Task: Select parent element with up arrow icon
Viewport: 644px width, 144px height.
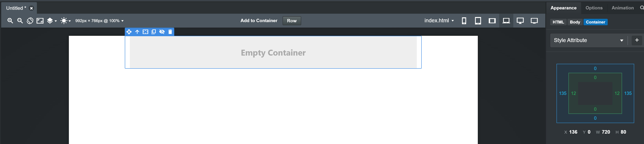Action: (x=137, y=32)
